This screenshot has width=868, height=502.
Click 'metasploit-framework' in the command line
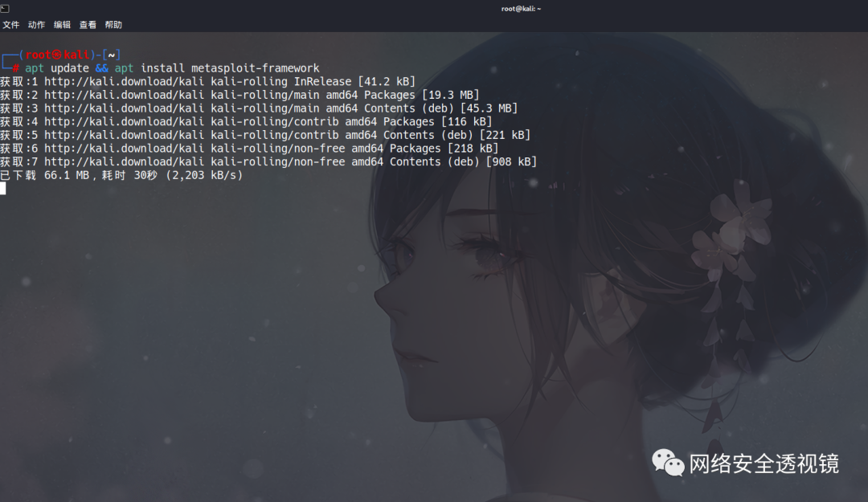click(x=256, y=68)
